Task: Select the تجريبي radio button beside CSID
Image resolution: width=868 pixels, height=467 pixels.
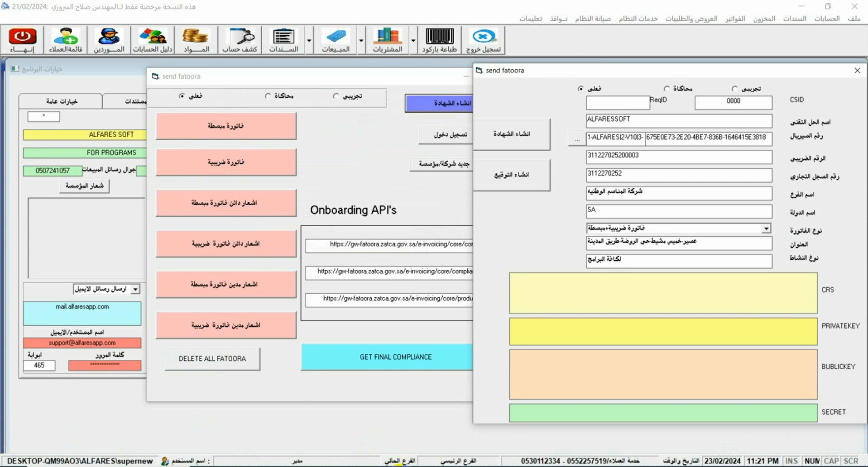Action: (734, 89)
